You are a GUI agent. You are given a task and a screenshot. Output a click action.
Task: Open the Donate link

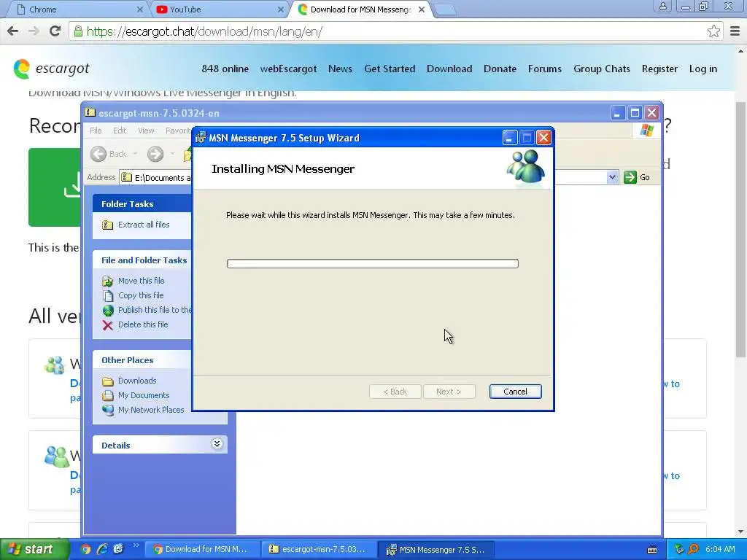500,69
